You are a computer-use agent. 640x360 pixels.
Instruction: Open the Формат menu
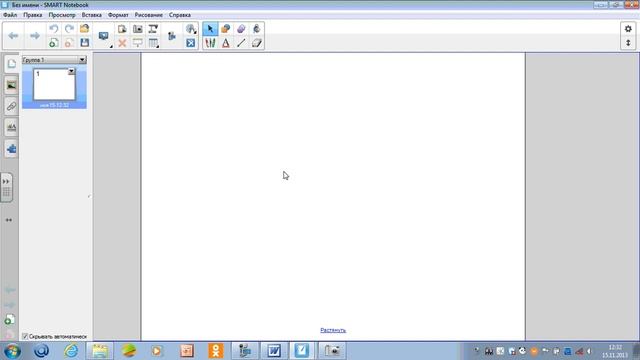[118, 15]
